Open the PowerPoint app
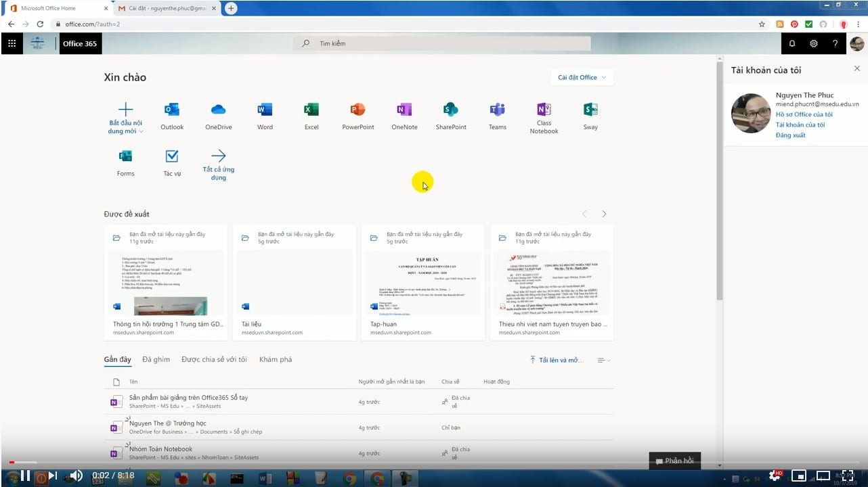 pyautogui.click(x=358, y=116)
